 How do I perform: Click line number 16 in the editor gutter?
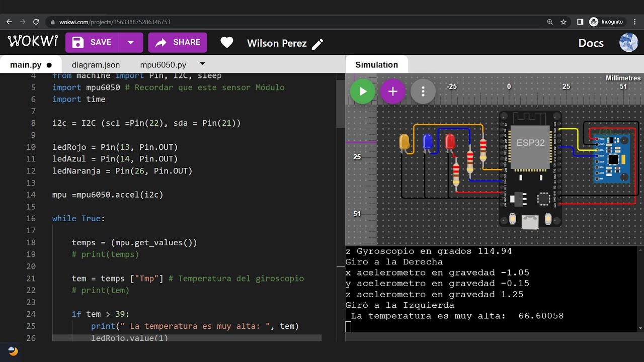coord(31,219)
